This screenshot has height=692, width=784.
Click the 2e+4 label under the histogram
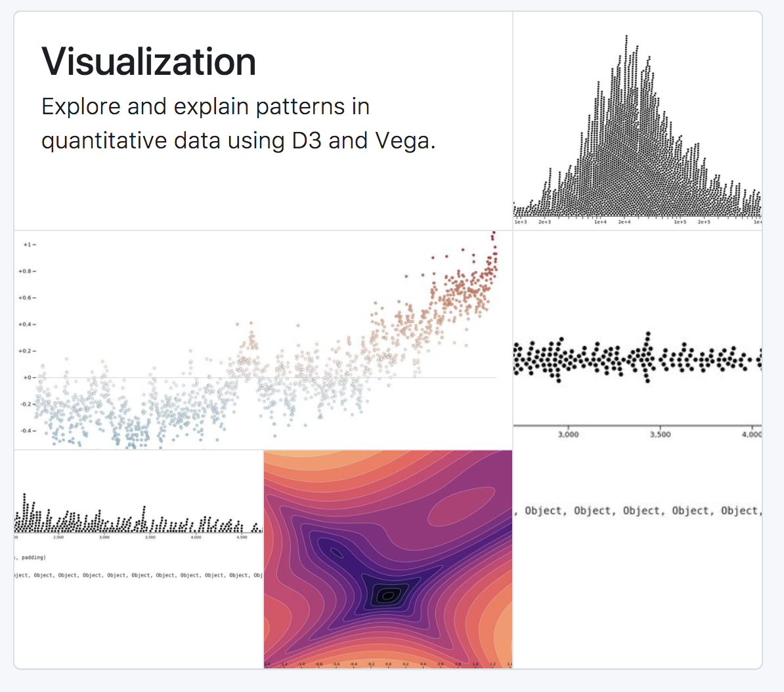pyautogui.click(x=624, y=223)
